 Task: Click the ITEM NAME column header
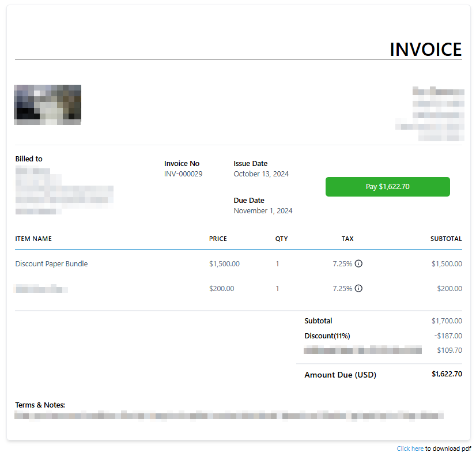(x=33, y=239)
